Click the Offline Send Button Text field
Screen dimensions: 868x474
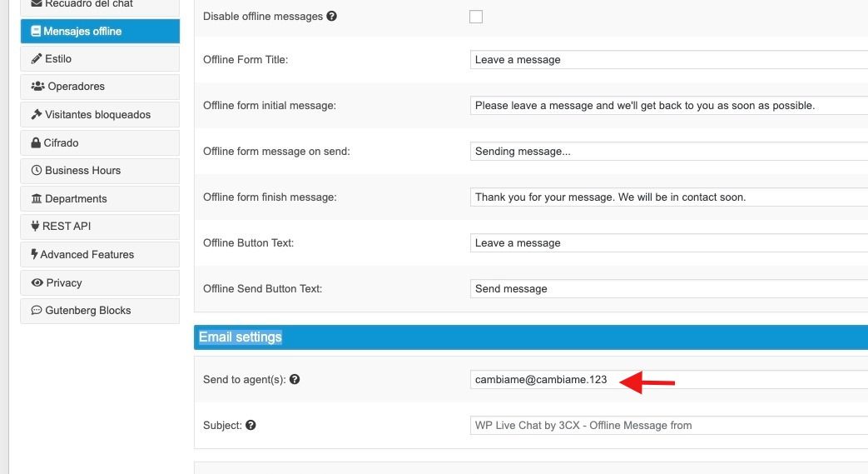pyautogui.click(x=669, y=289)
